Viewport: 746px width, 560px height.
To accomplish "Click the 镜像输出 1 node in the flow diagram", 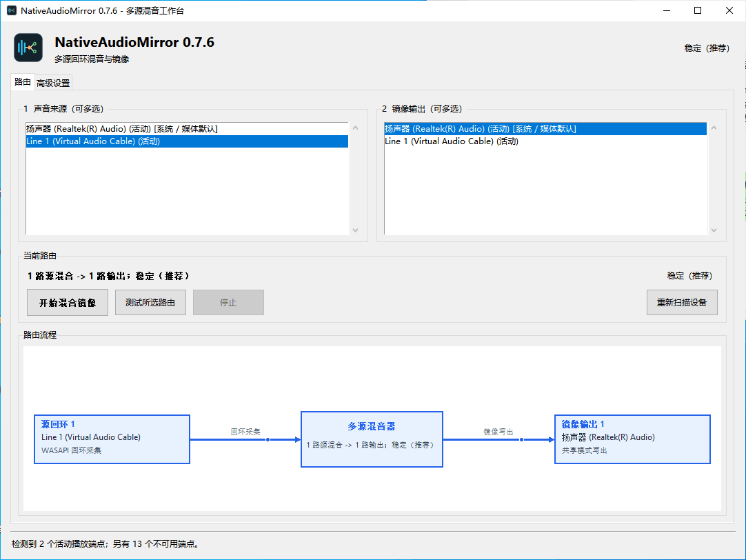I will point(632,439).
